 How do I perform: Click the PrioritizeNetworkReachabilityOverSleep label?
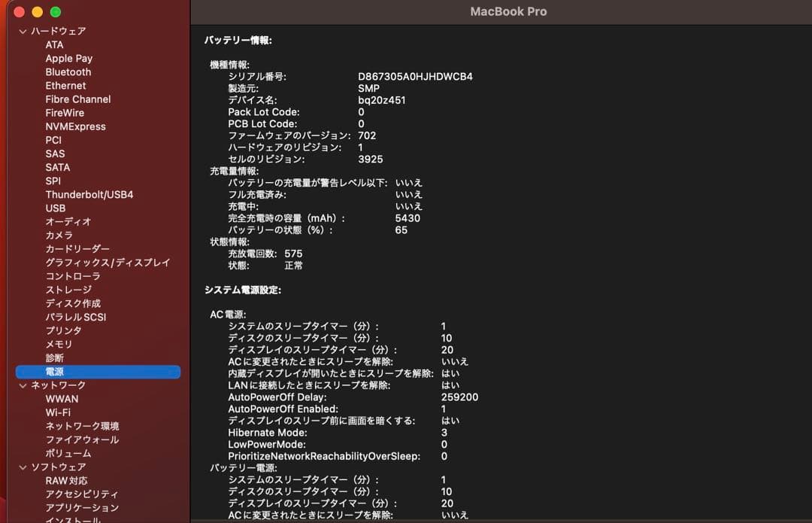coord(323,456)
